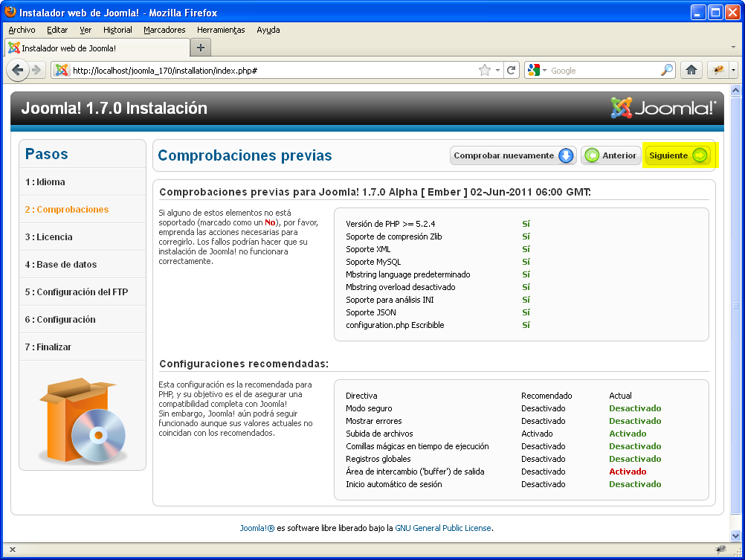Click the Versión de PHP >= 5.2.4 label
The image size is (745, 560).
390,224
